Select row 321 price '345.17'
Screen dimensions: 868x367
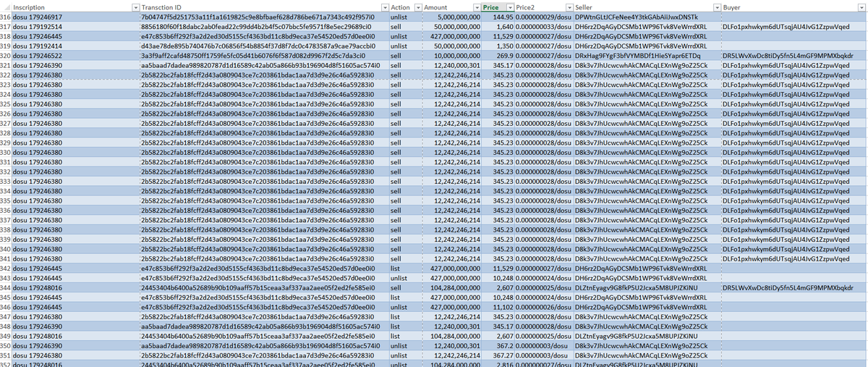click(498, 65)
